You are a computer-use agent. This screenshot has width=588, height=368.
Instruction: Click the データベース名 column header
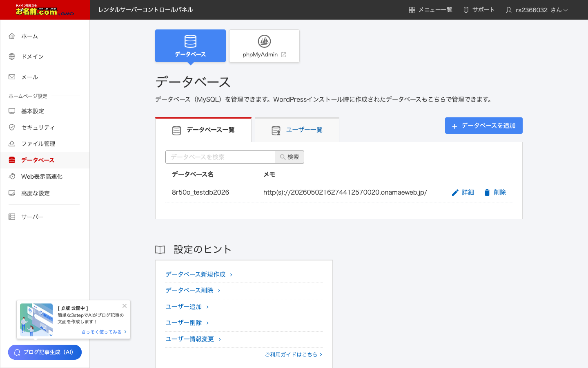(x=193, y=174)
